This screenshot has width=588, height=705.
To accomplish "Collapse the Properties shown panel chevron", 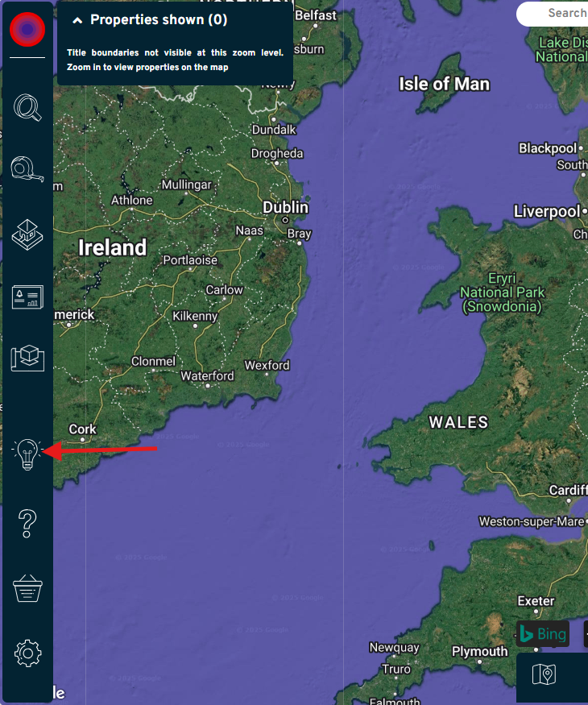I will point(77,20).
